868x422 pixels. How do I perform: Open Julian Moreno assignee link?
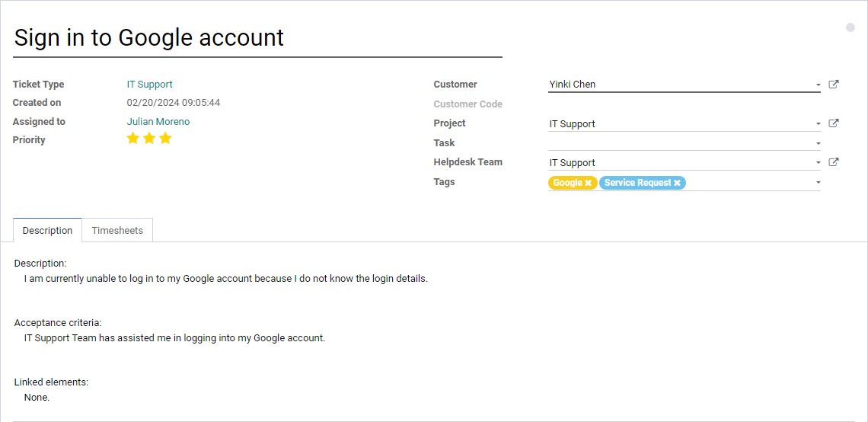[158, 121]
